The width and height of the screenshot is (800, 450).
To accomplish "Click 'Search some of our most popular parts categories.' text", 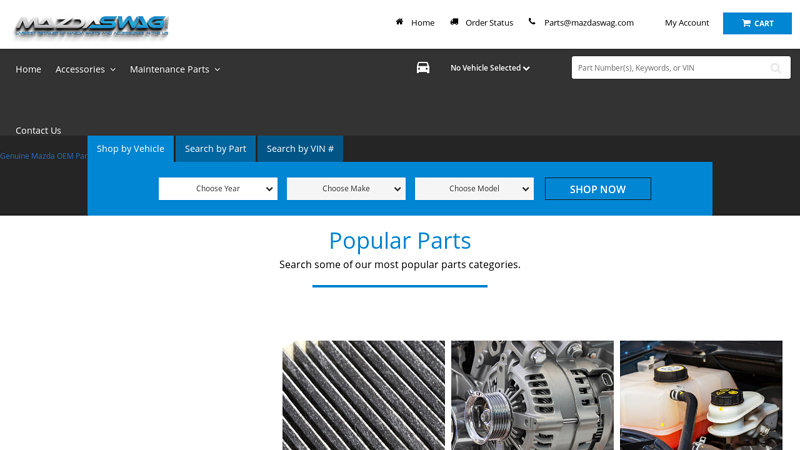I will [x=400, y=264].
